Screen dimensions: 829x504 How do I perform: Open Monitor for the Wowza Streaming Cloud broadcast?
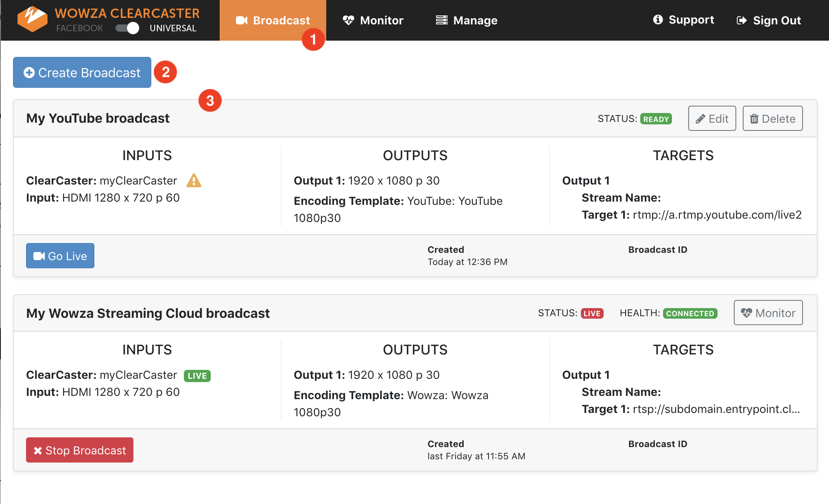[x=768, y=313]
